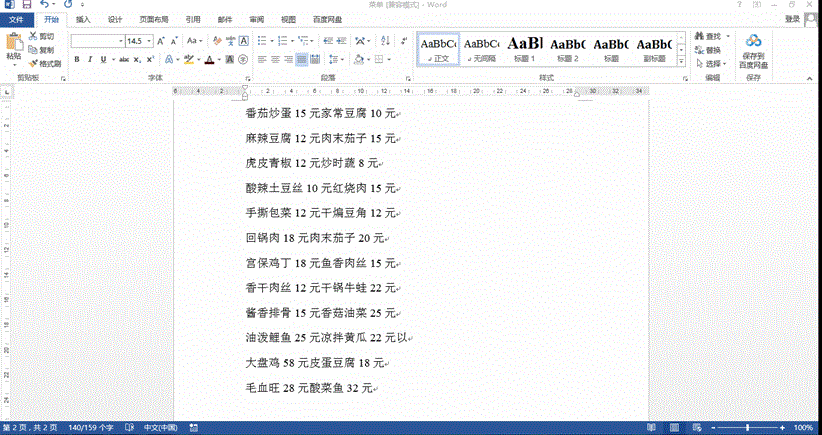Toggle Italic formatting

coord(90,59)
